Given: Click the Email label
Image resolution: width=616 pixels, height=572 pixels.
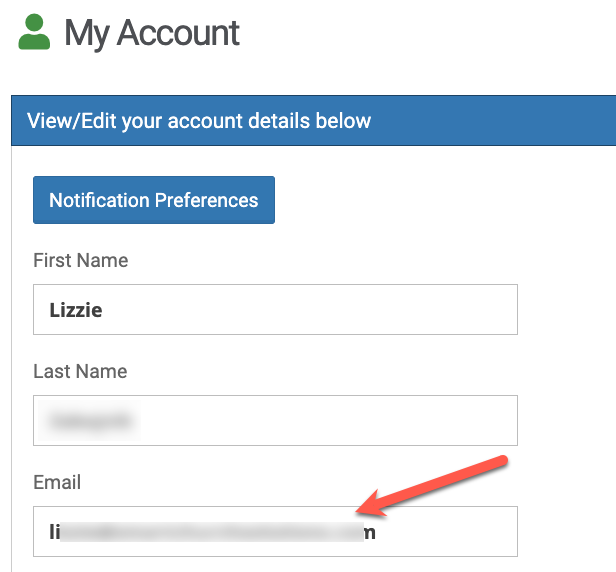Looking at the screenshot, I should (57, 482).
